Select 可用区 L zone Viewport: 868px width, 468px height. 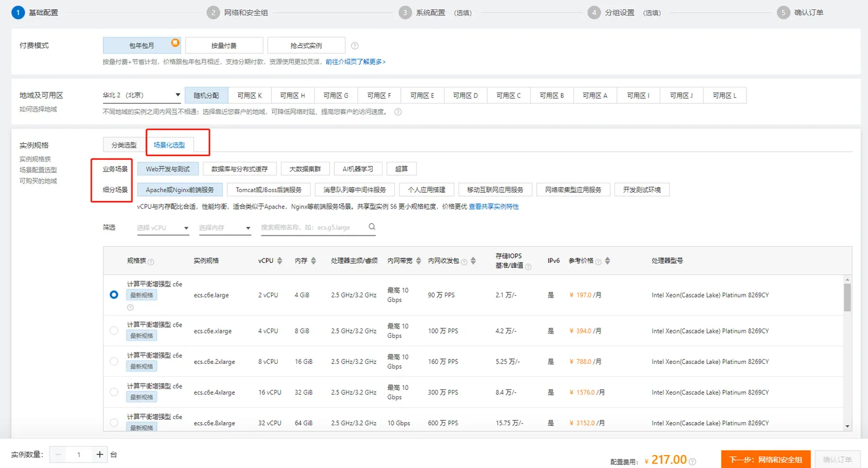725,95
